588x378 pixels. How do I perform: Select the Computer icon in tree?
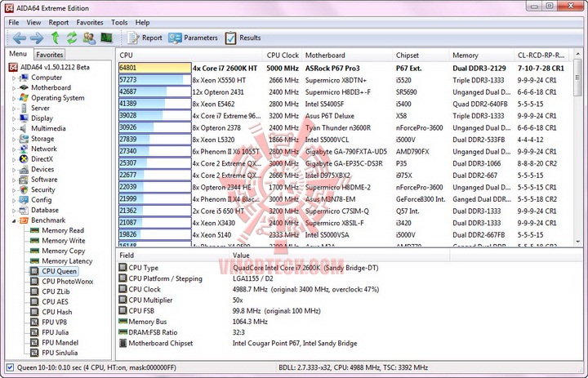coord(24,78)
